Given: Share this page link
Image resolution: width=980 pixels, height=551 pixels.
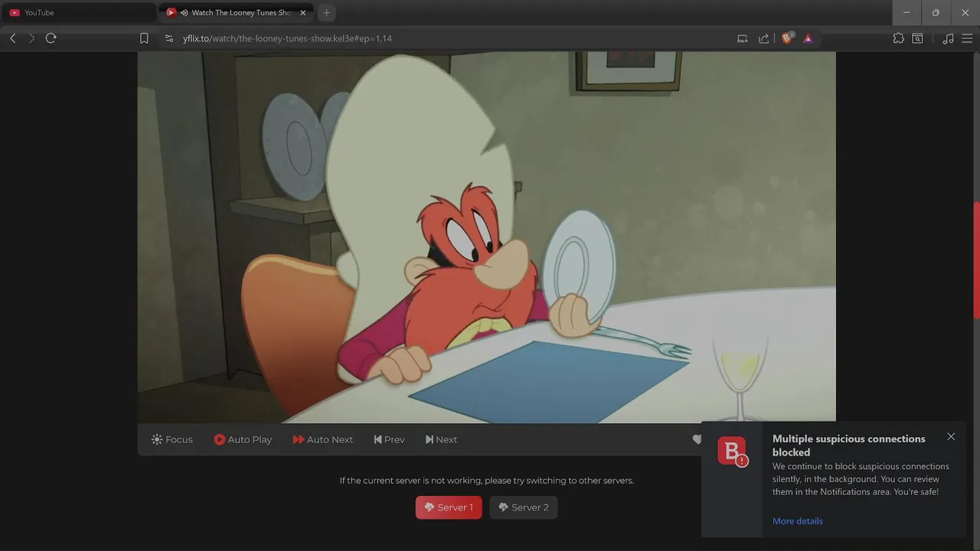Looking at the screenshot, I should (x=763, y=38).
